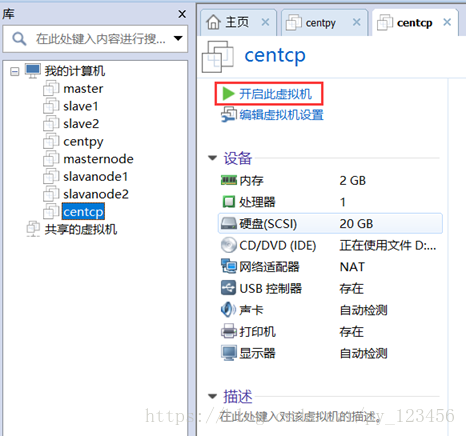Image resolution: width=466 pixels, height=436 pixels.
Task: Click the VM icon beside slave1
Action: (x=51, y=106)
